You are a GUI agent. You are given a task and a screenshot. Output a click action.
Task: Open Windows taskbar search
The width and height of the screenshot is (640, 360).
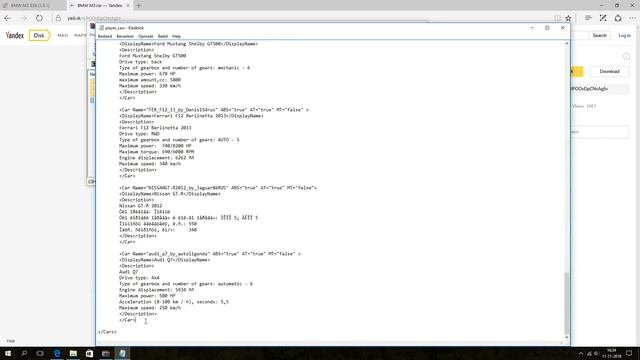click(24, 353)
